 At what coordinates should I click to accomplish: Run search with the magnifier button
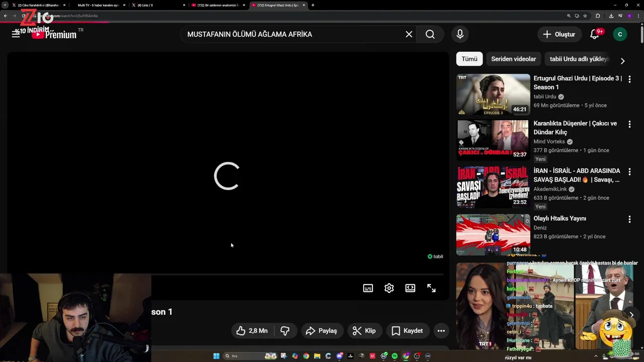click(430, 34)
